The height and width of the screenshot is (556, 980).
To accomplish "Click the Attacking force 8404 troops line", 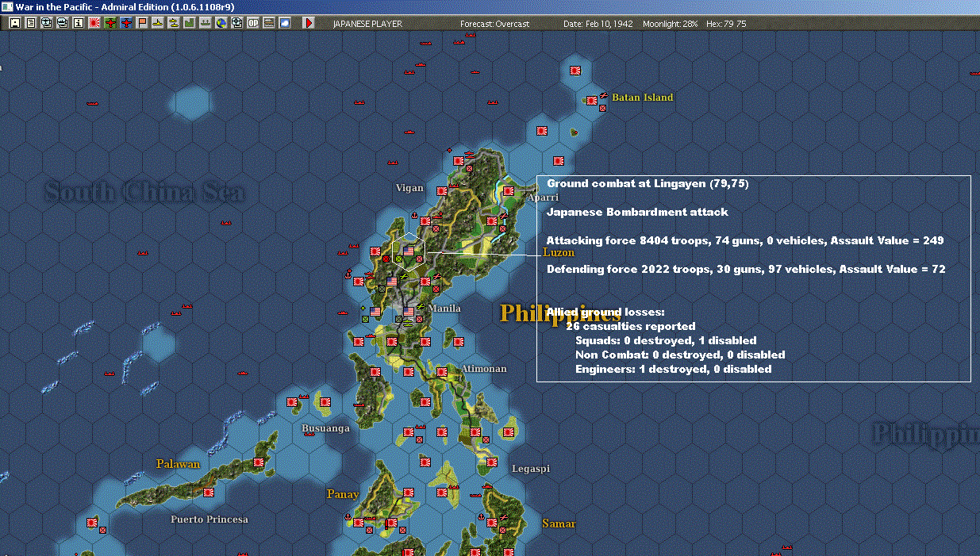I will [745, 240].
